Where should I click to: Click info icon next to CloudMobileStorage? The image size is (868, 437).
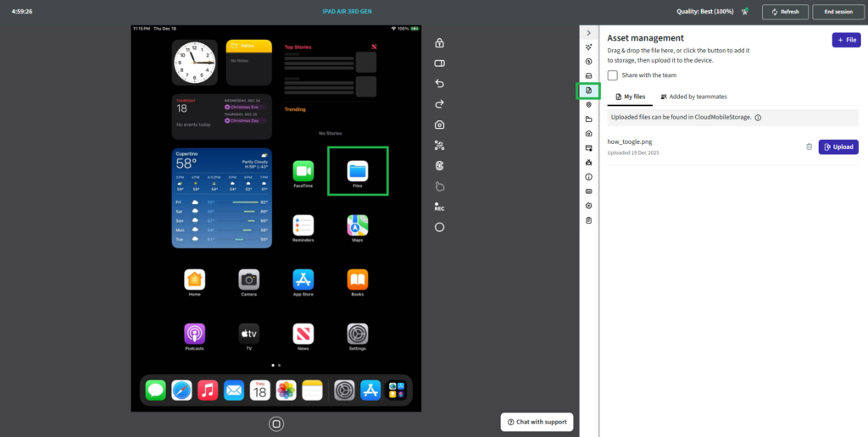758,118
